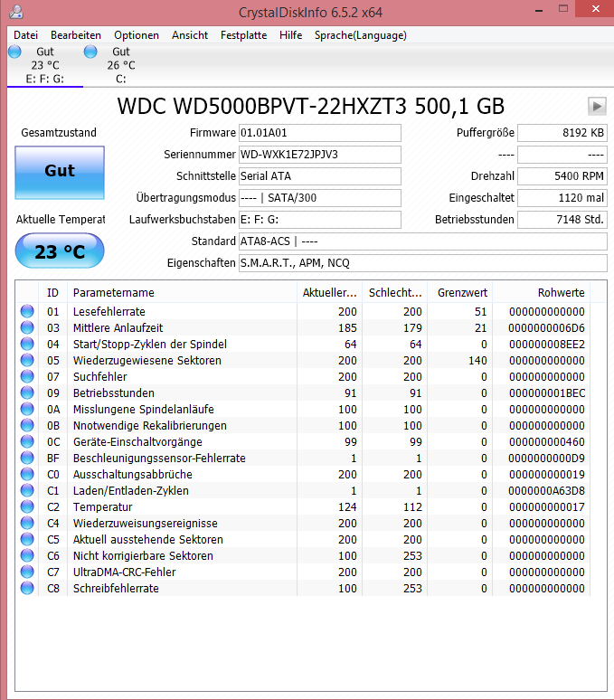Click status orb for C: drive
The image size is (614, 700).
click(x=90, y=52)
